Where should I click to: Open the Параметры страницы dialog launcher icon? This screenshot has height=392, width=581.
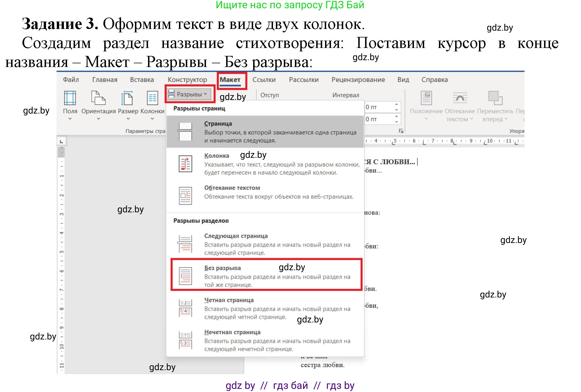[401, 131]
